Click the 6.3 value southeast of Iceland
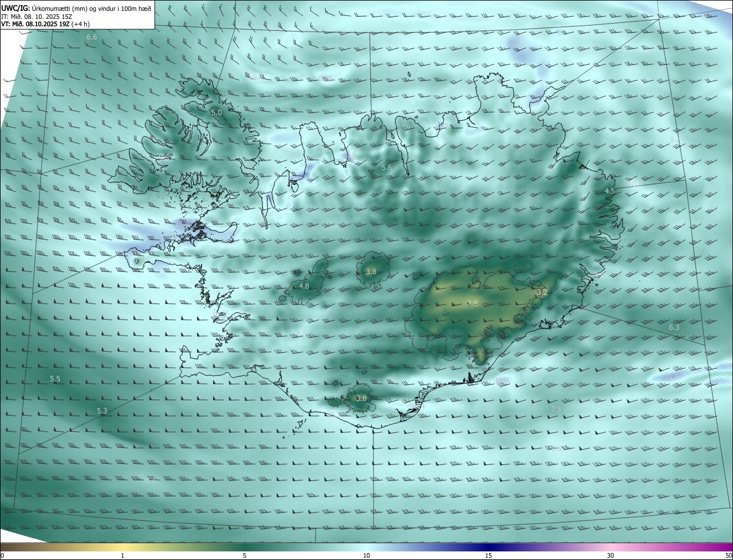This screenshot has height=560, width=733. point(674,328)
